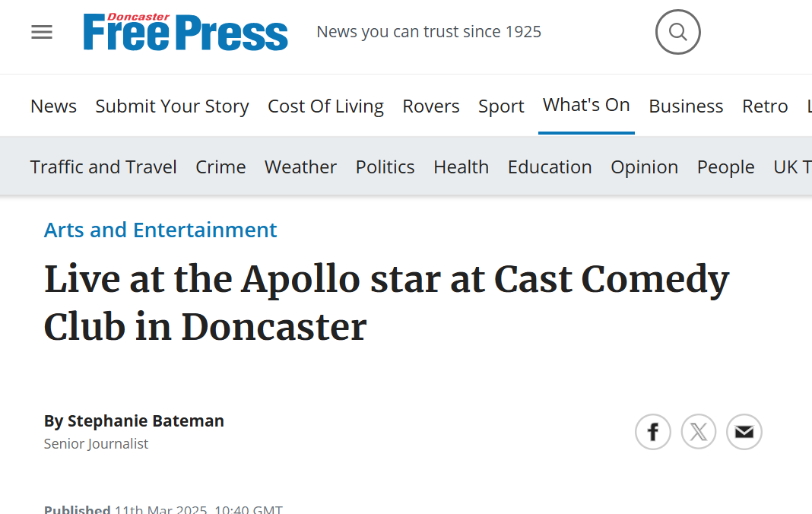Share article via email icon
The width and height of the screenshot is (812, 514).
point(744,432)
